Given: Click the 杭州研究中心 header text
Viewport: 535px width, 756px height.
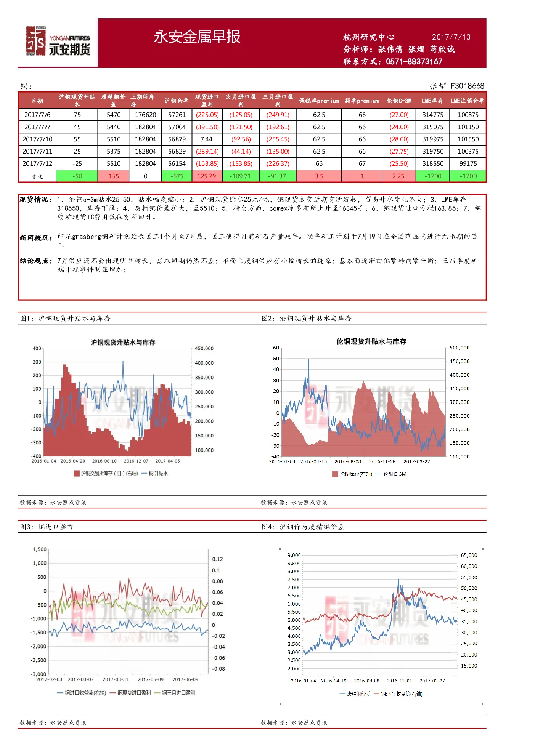Looking at the screenshot, I should 368,37.
